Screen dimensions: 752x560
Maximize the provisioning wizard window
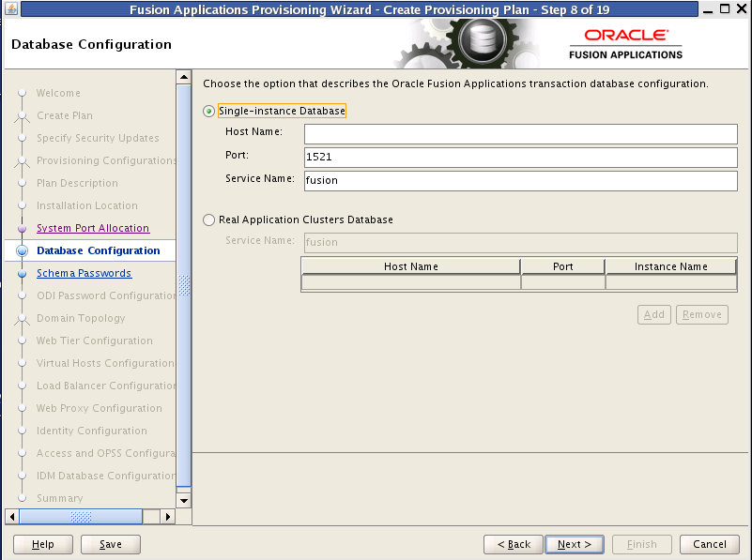point(725,8)
